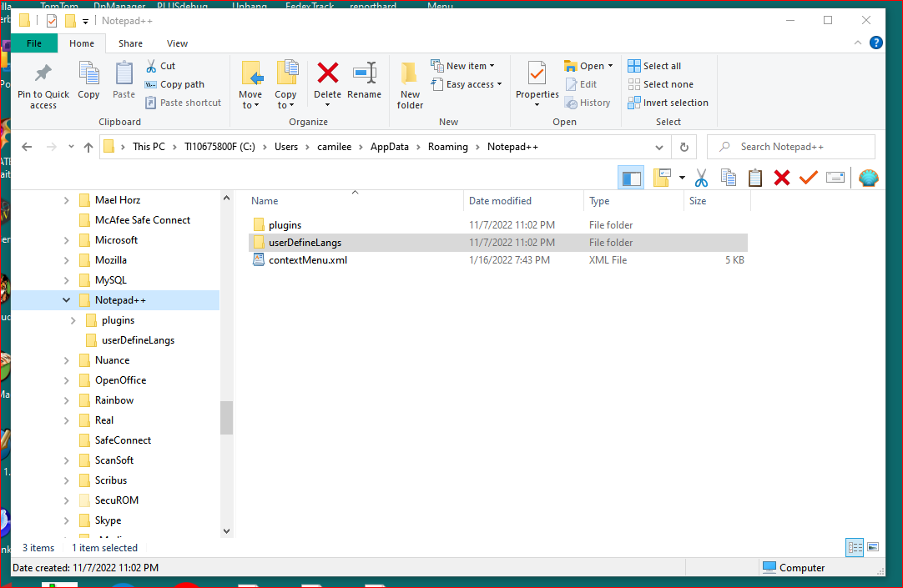Open the Easy access dropdown
The image size is (903, 588).
point(467,84)
